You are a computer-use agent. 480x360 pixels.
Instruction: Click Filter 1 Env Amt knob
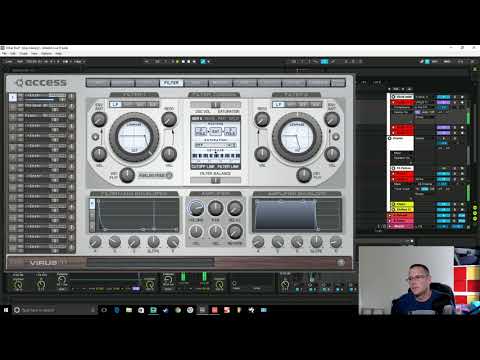(99, 119)
